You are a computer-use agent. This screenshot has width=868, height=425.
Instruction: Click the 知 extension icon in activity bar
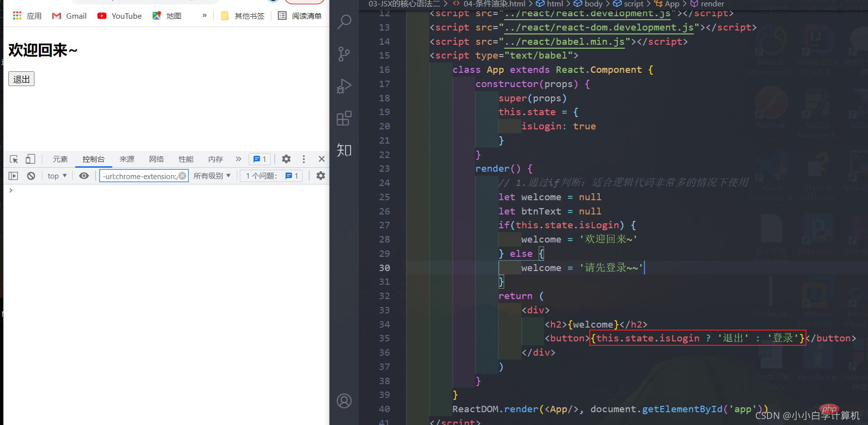pos(344,150)
